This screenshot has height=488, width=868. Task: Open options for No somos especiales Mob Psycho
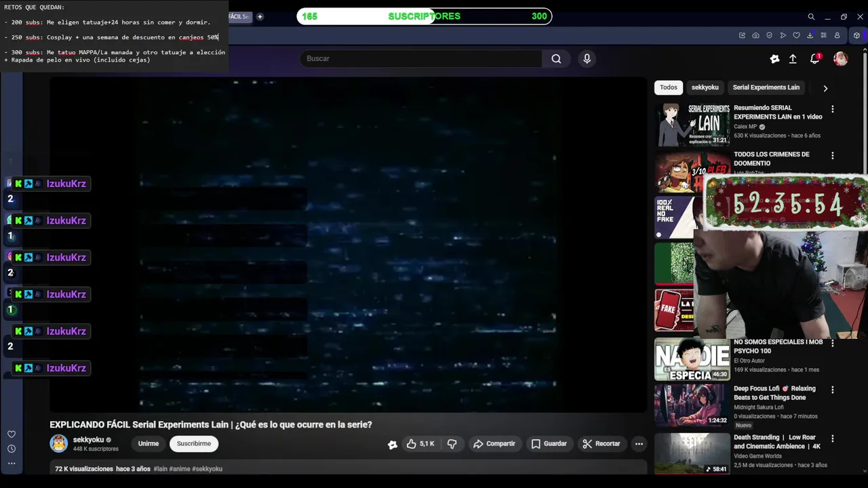(832, 344)
